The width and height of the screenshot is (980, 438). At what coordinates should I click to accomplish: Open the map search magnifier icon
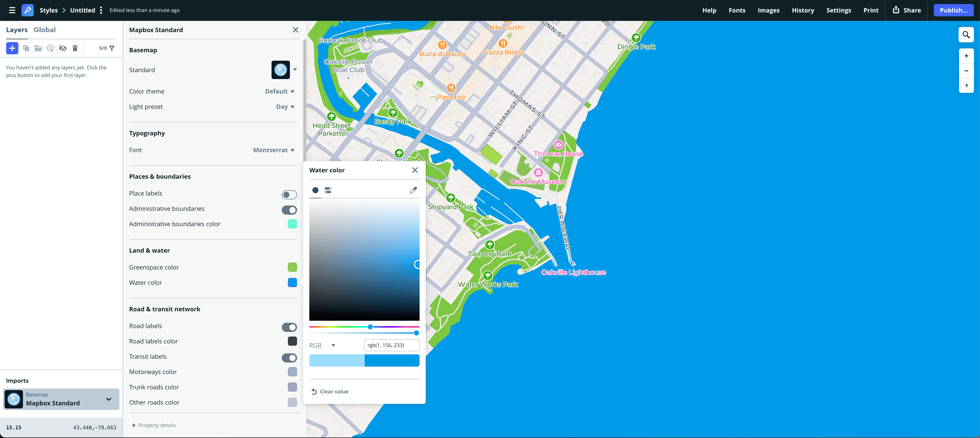[966, 35]
